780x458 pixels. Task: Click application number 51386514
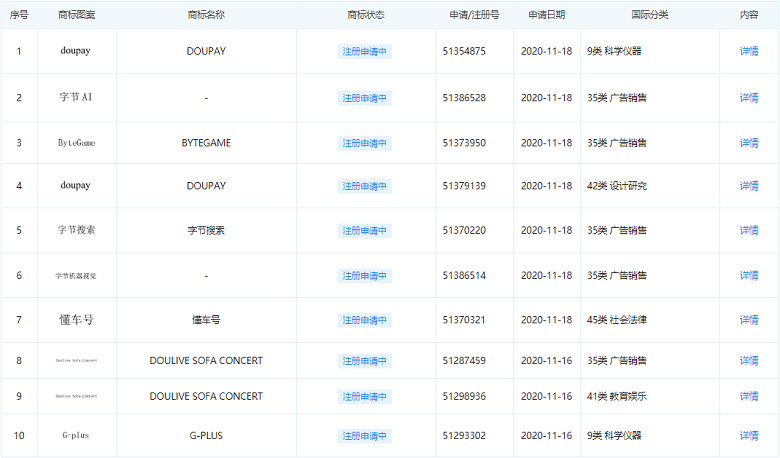tap(464, 275)
